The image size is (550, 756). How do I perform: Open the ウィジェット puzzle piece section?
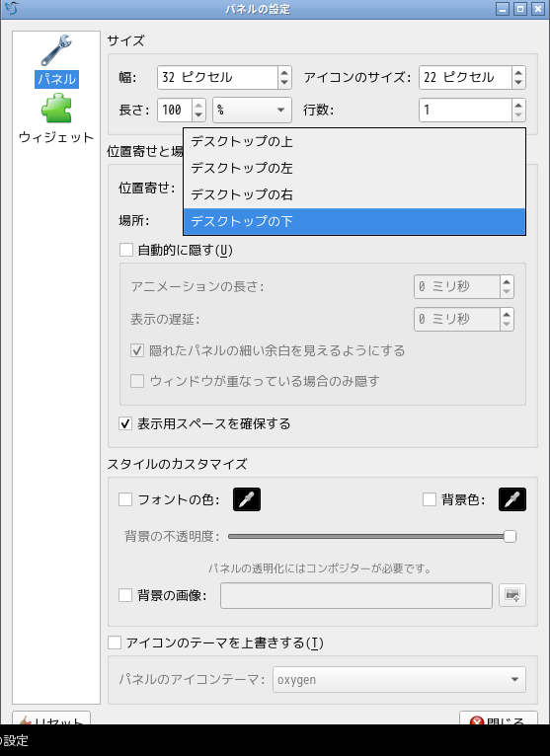pos(56,108)
